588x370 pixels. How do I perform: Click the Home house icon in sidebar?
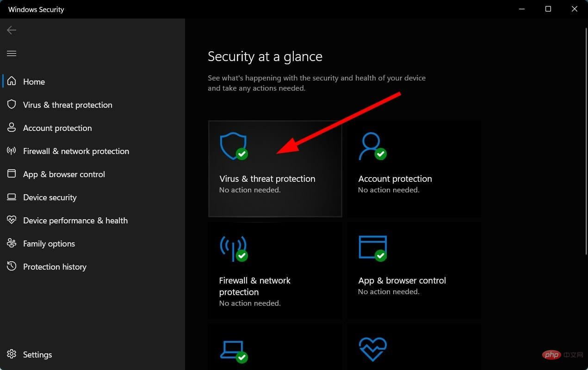pos(12,81)
